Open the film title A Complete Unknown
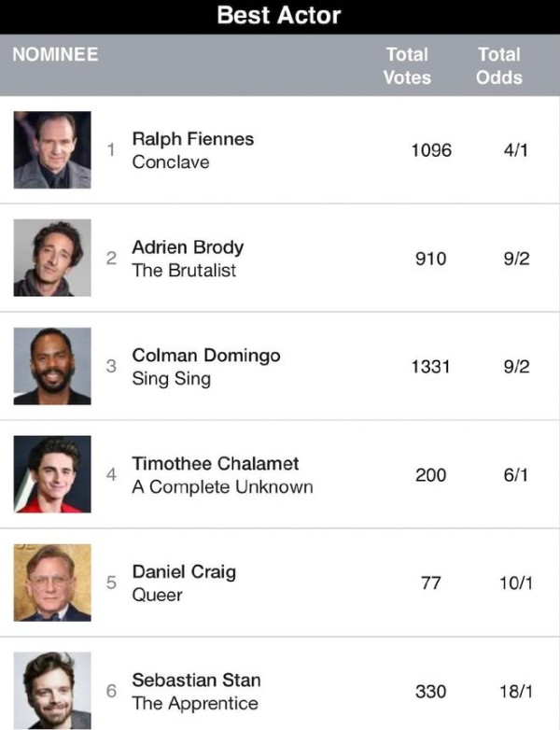The height and width of the screenshot is (730, 560). (222, 487)
